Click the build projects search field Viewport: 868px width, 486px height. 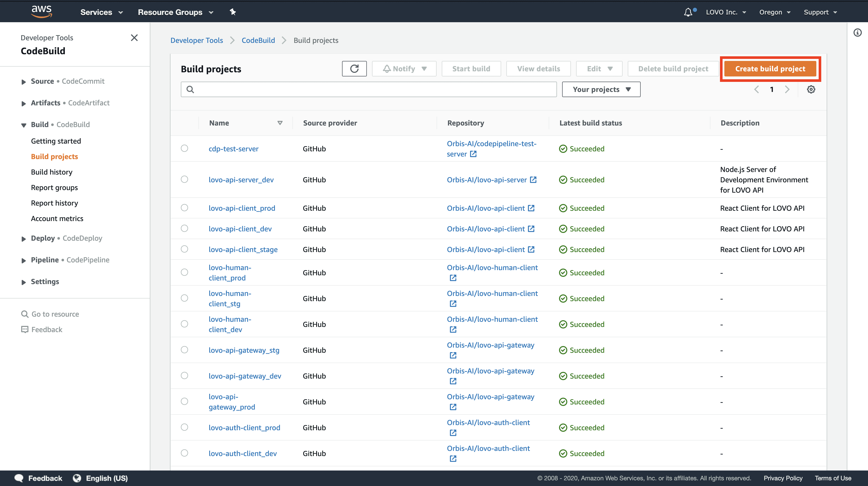(x=369, y=89)
